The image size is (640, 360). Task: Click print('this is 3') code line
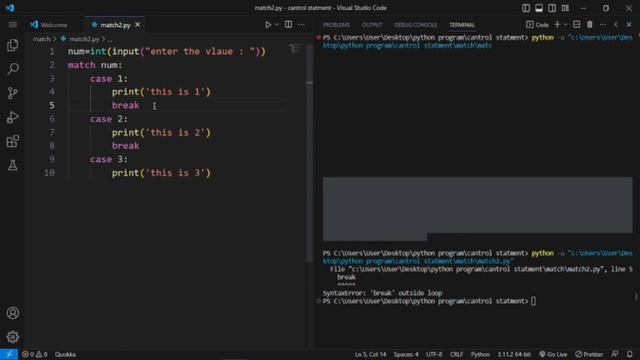tap(161, 173)
